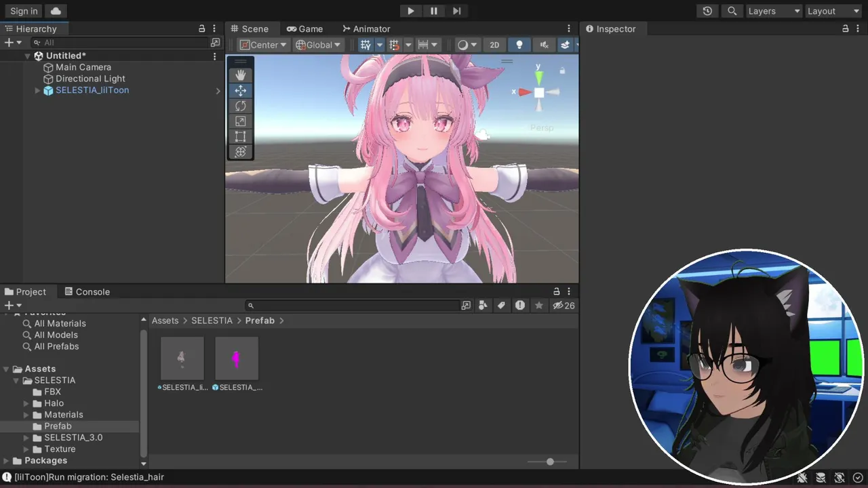Image resolution: width=868 pixels, height=488 pixels.
Task: Toggle scene effects (skybox/fog) button
Action: coord(565,45)
